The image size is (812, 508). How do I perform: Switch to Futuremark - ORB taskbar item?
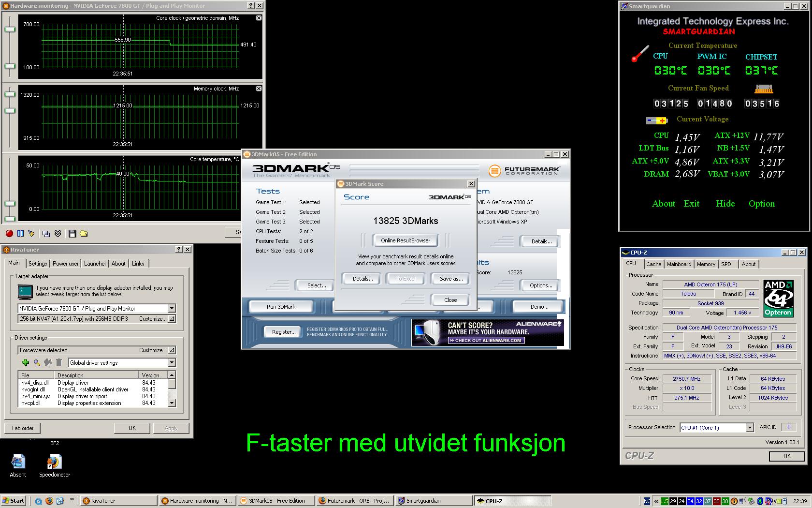coord(354,501)
